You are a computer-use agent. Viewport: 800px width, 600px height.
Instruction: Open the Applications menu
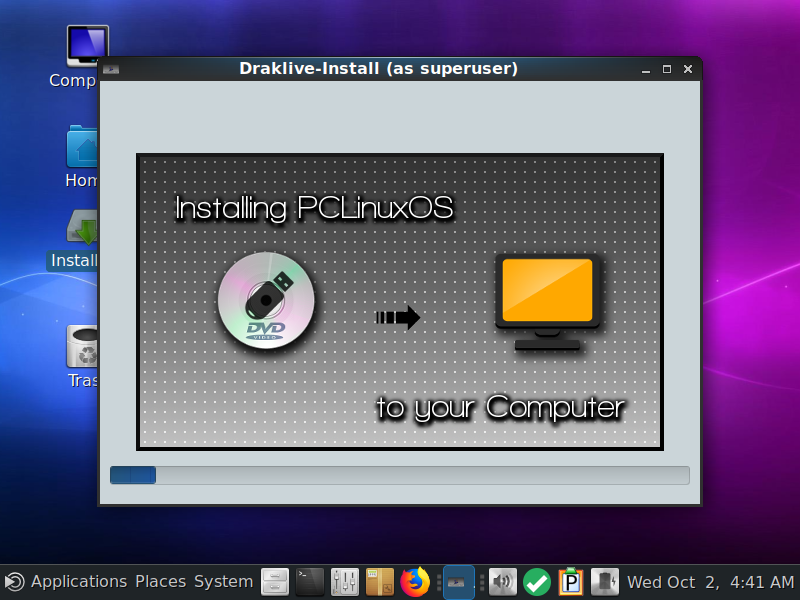(x=79, y=582)
